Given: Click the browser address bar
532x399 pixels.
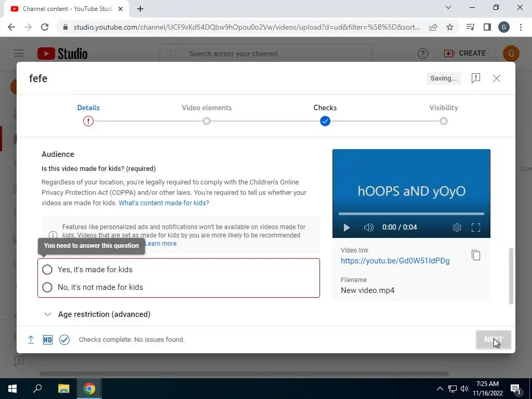Looking at the screenshot, I should point(247,27).
